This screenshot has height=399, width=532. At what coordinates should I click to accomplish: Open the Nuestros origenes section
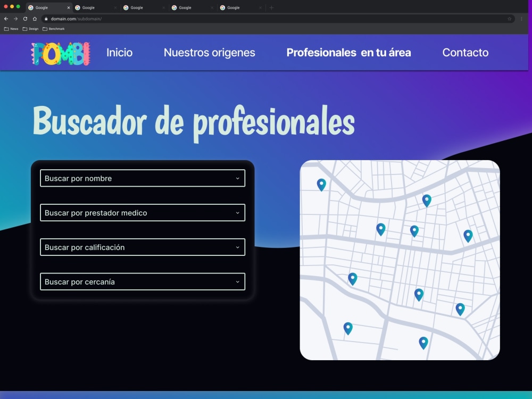[x=209, y=53]
